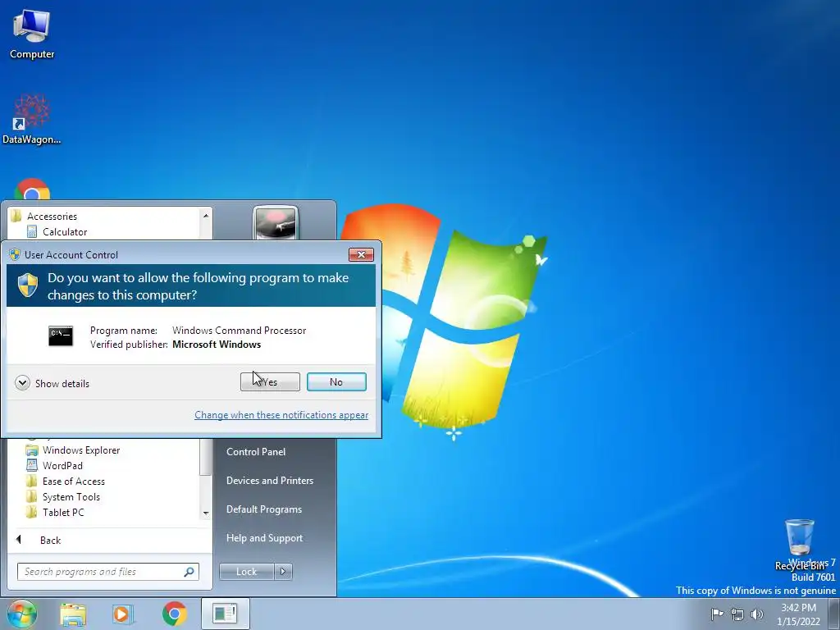This screenshot has height=630, width=840.
Task: Open Default Programs
Action: tap(263, 509)
